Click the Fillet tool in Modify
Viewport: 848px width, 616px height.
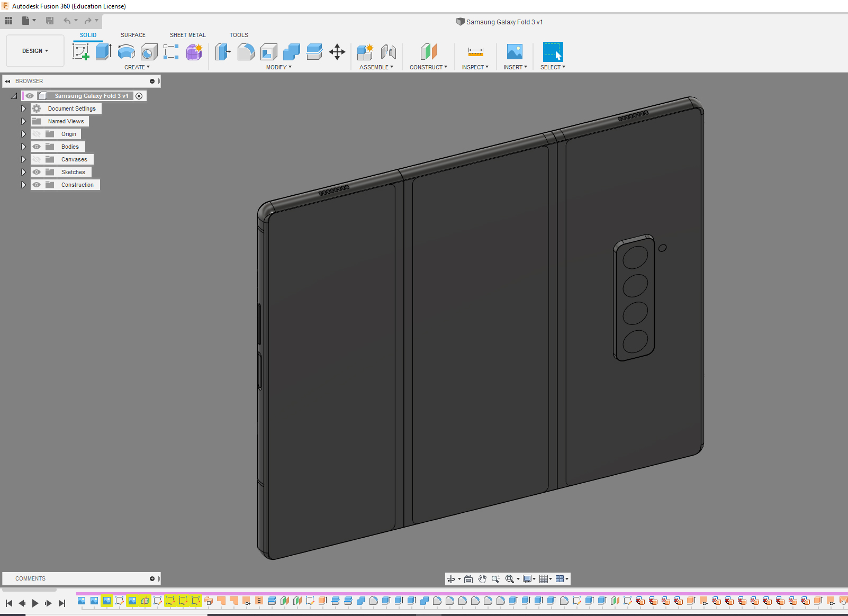[246, 52]
